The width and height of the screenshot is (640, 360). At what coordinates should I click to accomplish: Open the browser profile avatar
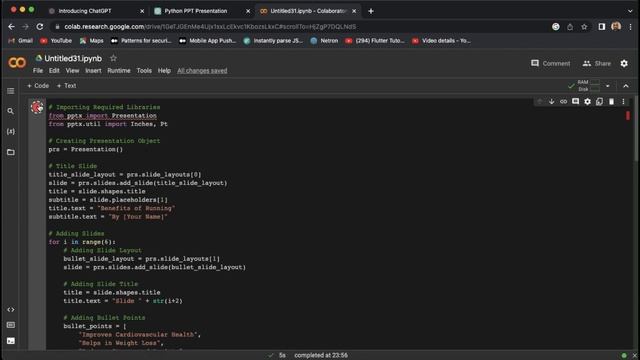click(616, 27)
